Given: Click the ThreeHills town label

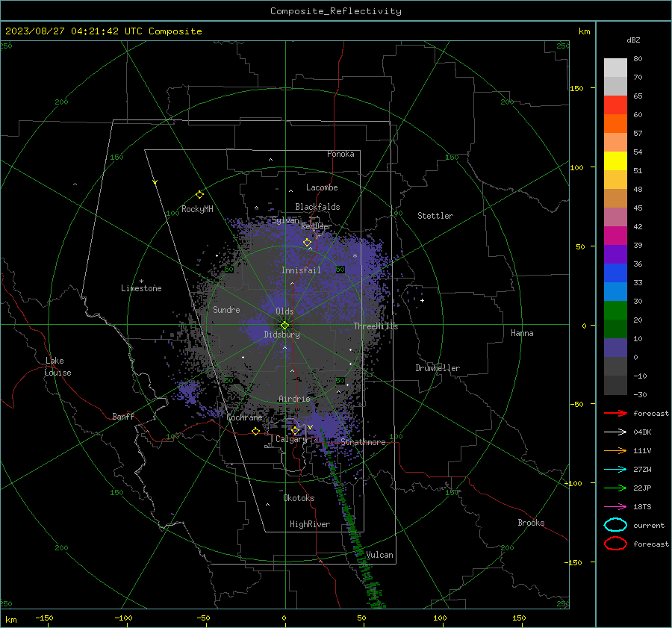Looking at the screenshot, I should point(376,326).
